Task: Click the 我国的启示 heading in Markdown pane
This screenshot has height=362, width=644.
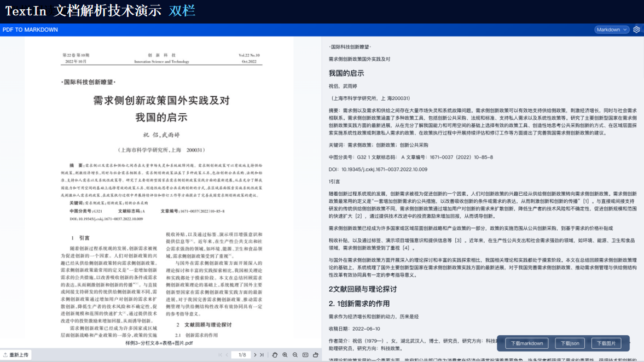Action: [x=346, y=73]
